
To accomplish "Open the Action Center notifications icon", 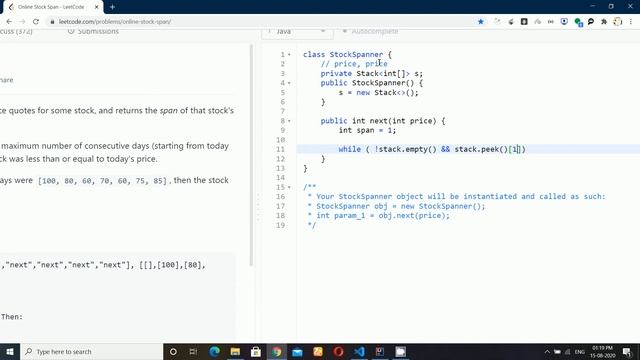I will 627,351.
